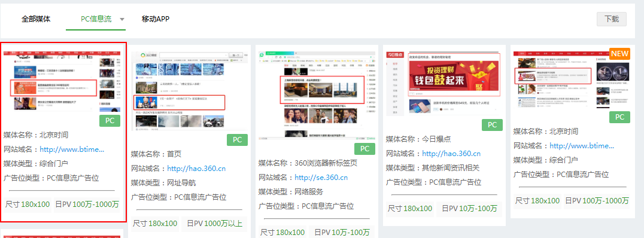
Task: Click the text 媒体类型：网址导航
Action: (x=163, y=182)
